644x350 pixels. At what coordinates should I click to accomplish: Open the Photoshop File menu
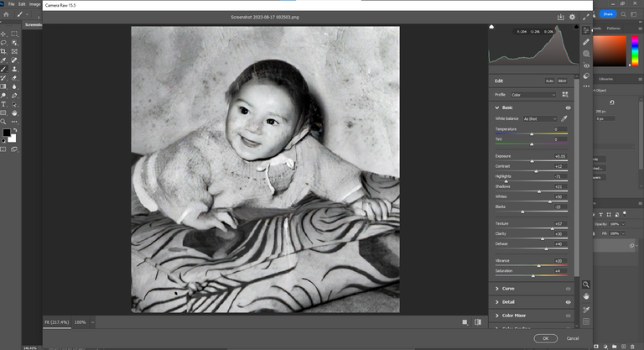pyautogui.click(x=11, y=4)
